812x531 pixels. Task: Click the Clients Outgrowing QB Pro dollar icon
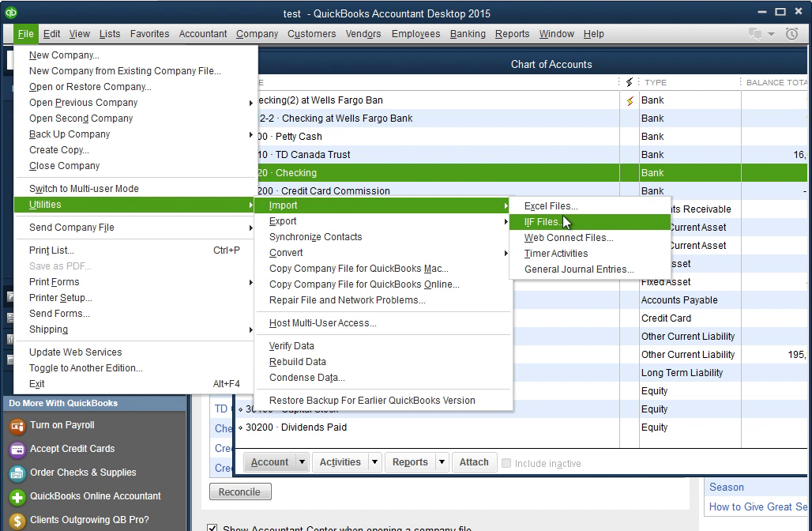tap(17, 521)
